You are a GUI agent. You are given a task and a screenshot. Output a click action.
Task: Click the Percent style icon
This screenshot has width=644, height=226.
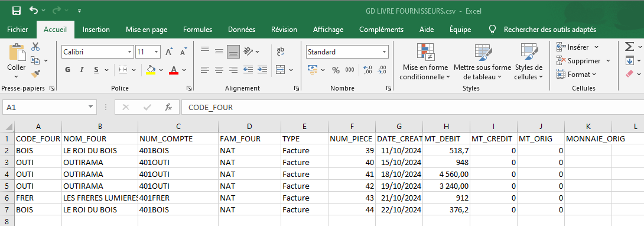[336, 70]
